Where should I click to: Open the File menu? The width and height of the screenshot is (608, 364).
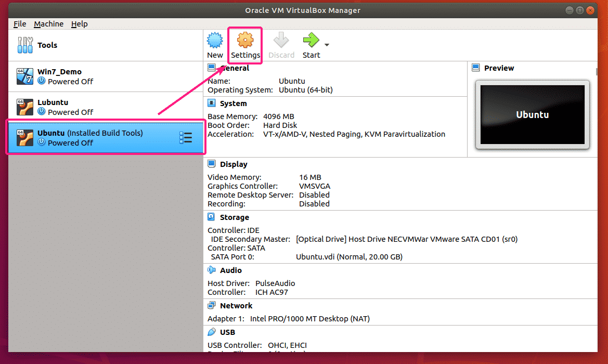point(20,24)
